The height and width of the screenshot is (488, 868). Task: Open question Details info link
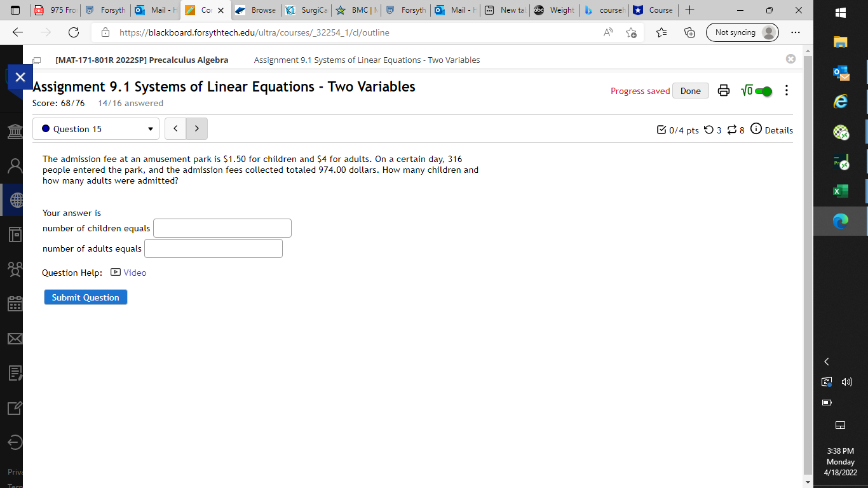(771, 130)
